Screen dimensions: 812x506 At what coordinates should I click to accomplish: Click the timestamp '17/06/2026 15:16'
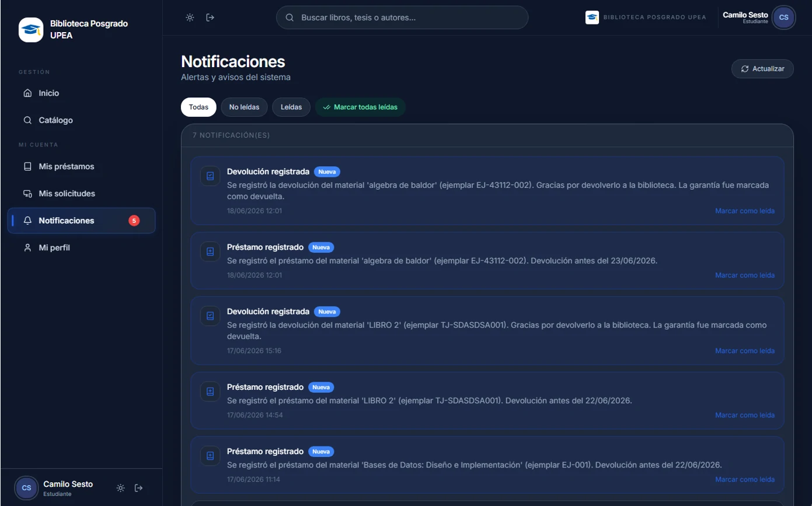(x=254, y=351)
